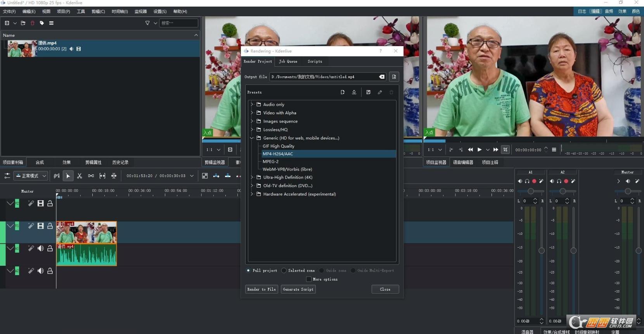Arm record on A1 mixer channel
Image resolution: width=644 pixels, height=334 pixels.
[x=534, y=181]
